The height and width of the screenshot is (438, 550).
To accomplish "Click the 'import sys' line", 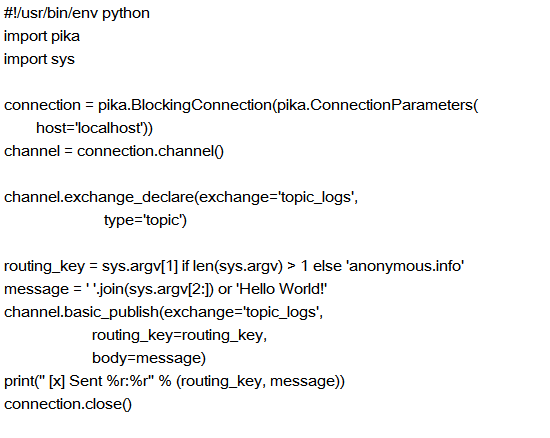I will (x=39, y=59).
